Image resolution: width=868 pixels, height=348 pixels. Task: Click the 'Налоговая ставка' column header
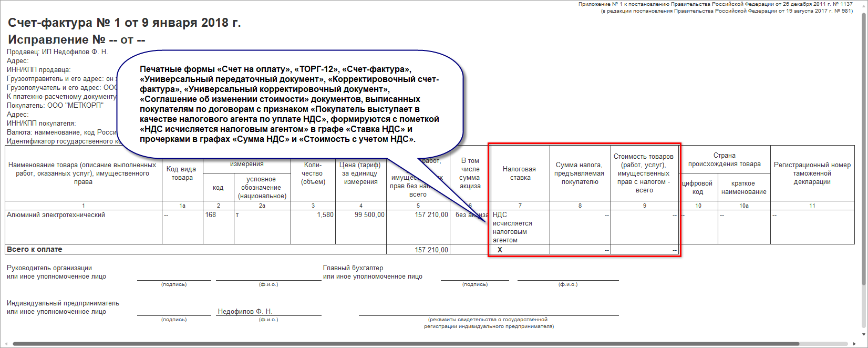tap(519, 173)
